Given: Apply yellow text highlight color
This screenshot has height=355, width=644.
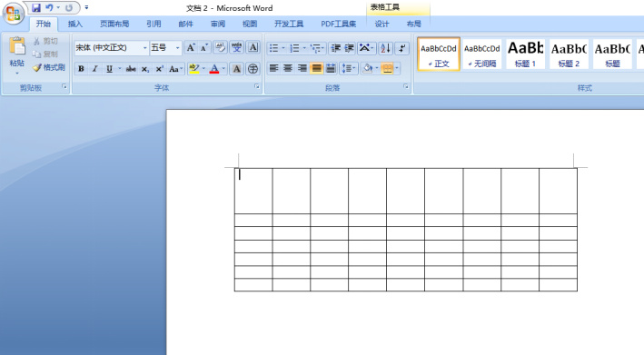Looking at the screenshot, I should pos(193,69).
